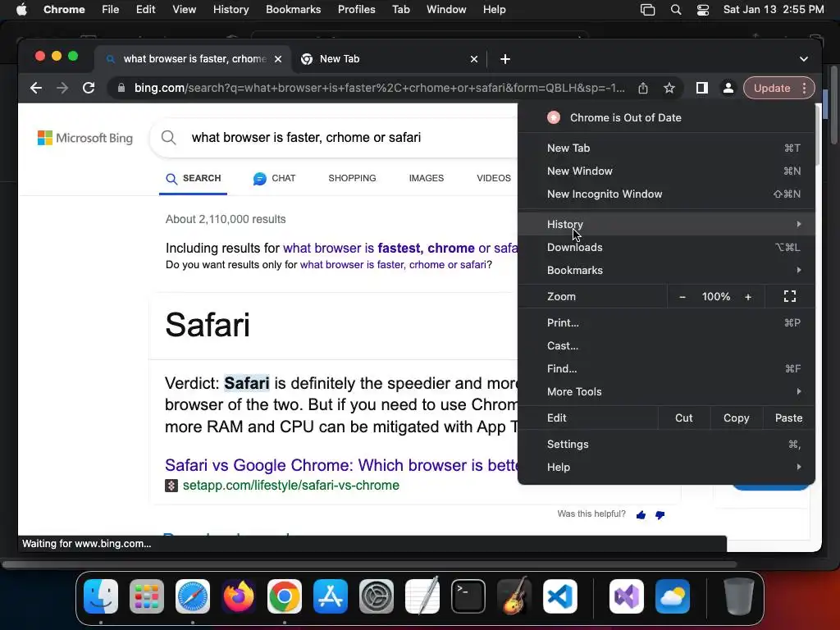This screenshot has width=840, height=630.
Task: Open Safari from the Dock
Action: point(193,596)
